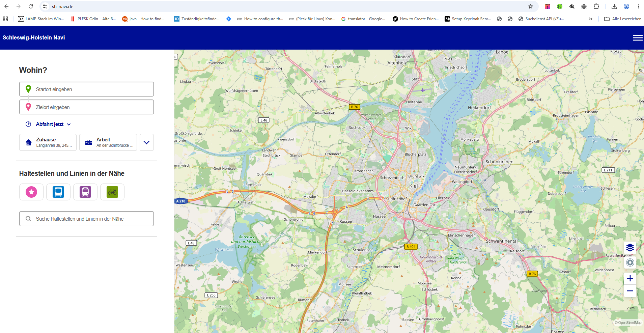Center the map on my location
Viewport: 644px width, 333px height.
click(x=630, y=262)
